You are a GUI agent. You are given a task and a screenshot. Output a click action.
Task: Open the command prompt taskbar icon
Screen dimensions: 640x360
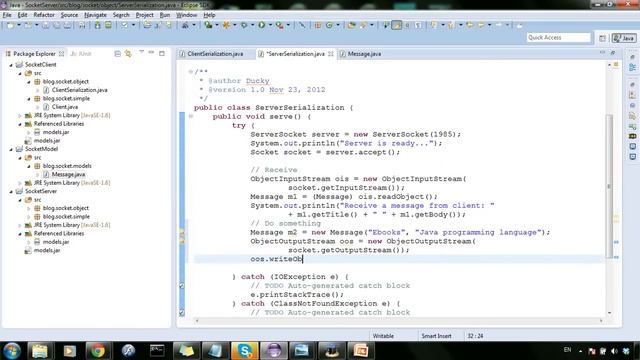157,351
